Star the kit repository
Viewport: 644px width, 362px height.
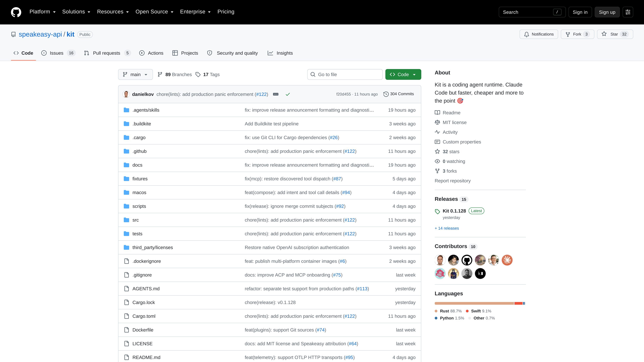(x=615, y=34)
